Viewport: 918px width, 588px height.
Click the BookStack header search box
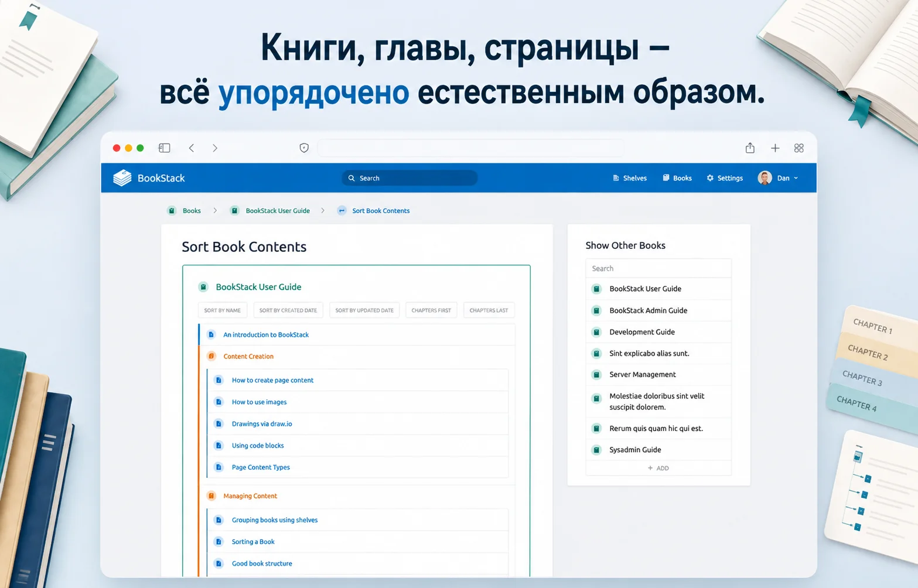point(409,178)
